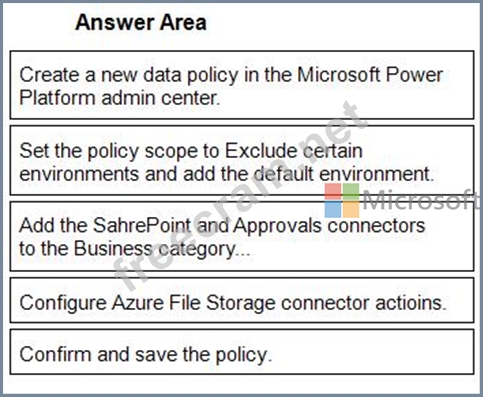The width and height of the screenshot is (483, 397).
Task: Select the 'Add the SahrePoint and Approvals connectors' step
Action: pyautogui.click(x=242, y=236)
